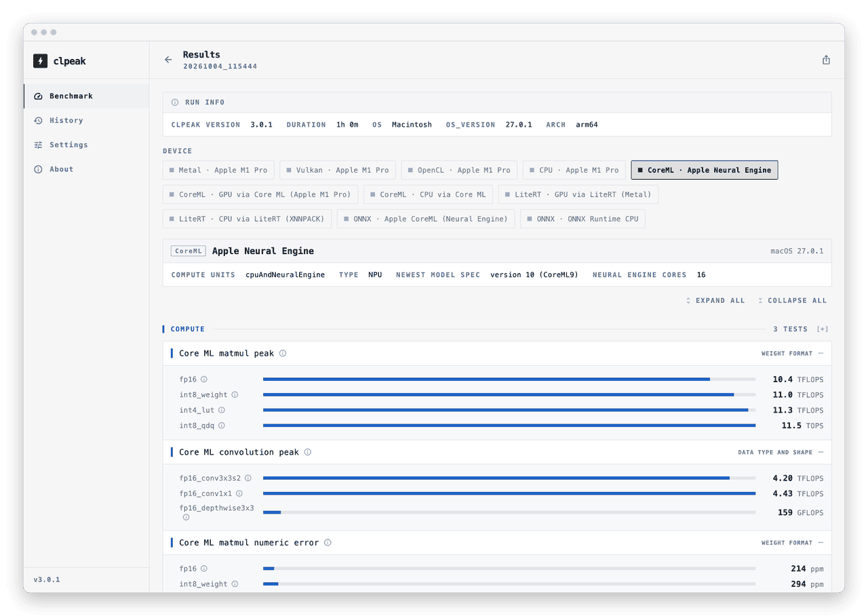Click the EXPAND ALL button
The image size is (868, 616).
coord(715,300)
